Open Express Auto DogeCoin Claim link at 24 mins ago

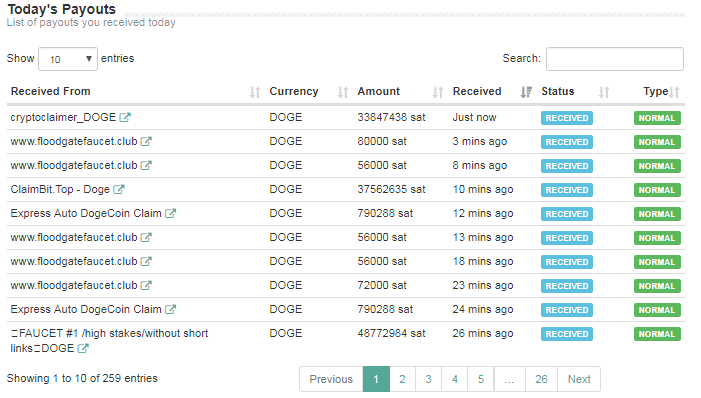point(86,309)
